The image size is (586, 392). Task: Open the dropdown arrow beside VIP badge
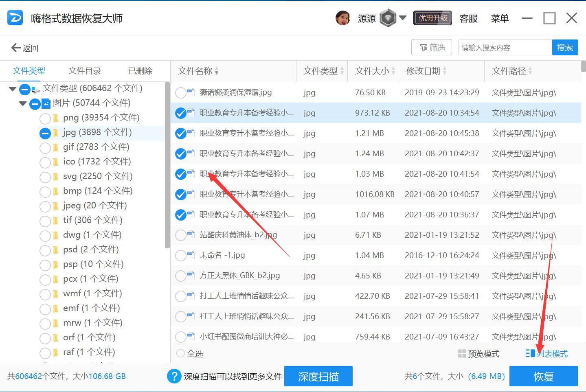[403, 18]
